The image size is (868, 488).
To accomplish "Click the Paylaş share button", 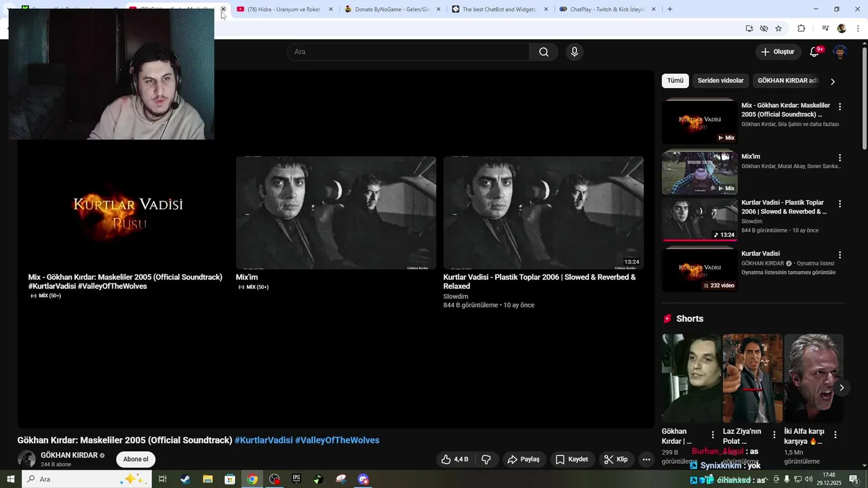I will click(x=524, y=460).
